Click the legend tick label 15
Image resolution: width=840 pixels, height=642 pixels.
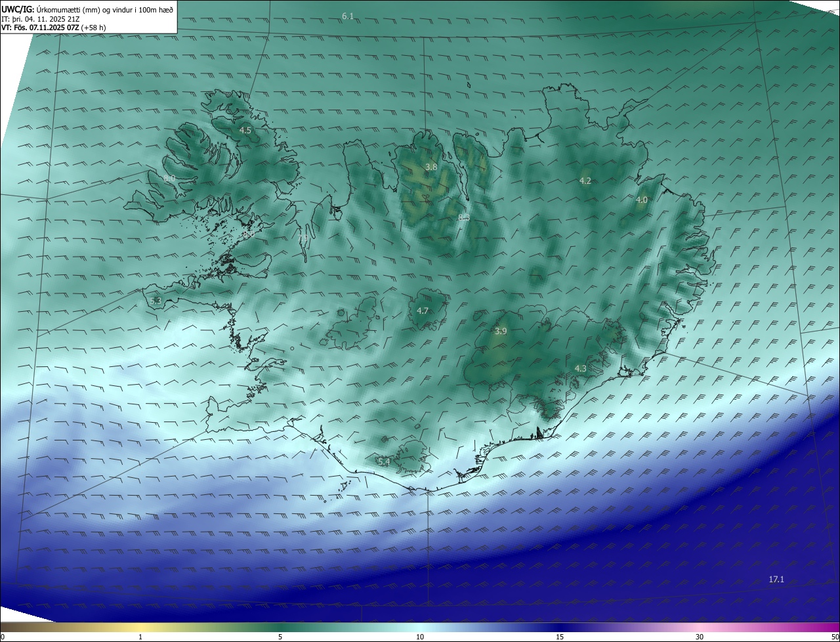[x=560, y=637]
